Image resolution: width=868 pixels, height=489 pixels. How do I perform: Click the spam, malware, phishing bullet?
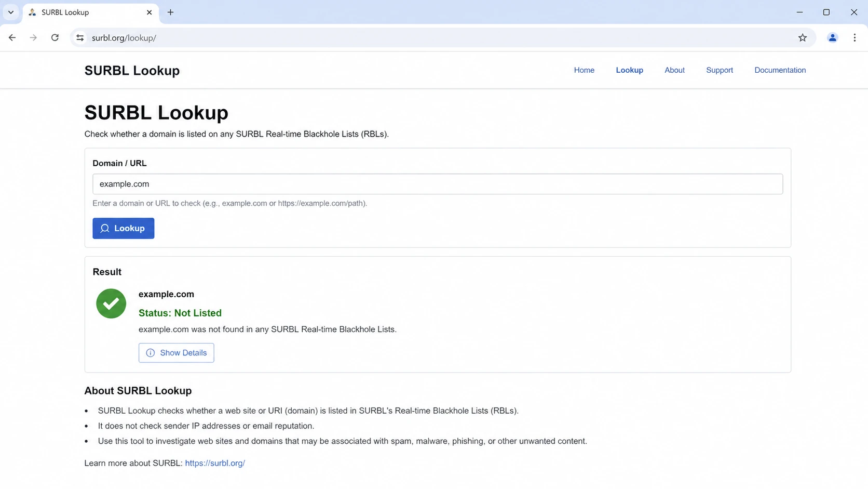tap(343, 441)
